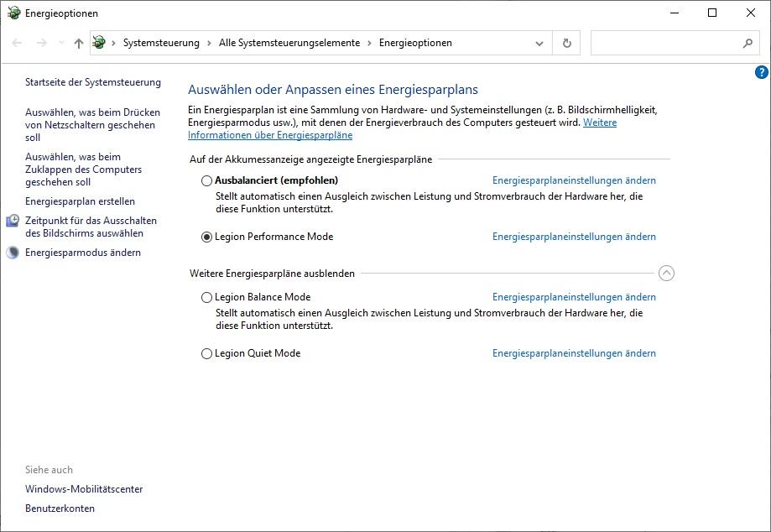Screen dimensions: 771x532
Task: Click the address bar control panel icon
Action: (x=99, y=43)
